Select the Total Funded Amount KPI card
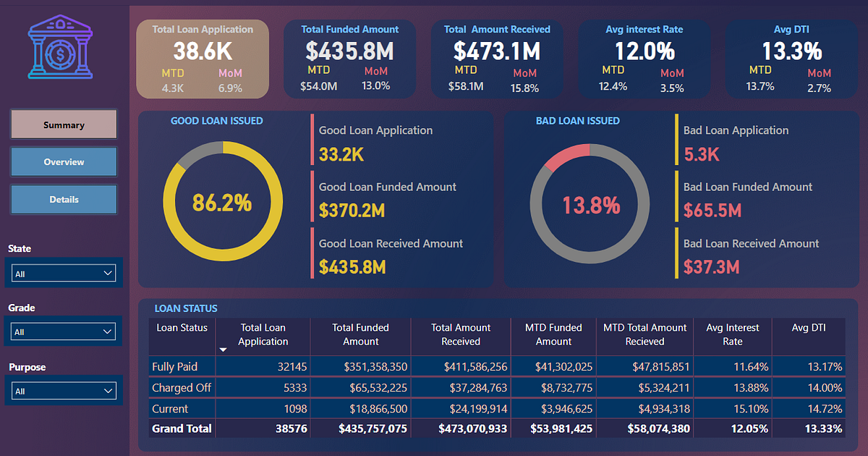Viewport: 868px width, 456px height. coord(349,58)
